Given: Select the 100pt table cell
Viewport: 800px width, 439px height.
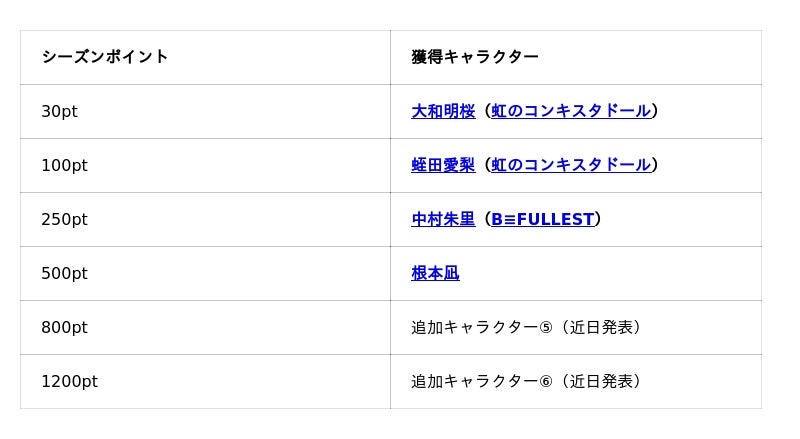Looking at the screenshot, I should tap(64, 165).
